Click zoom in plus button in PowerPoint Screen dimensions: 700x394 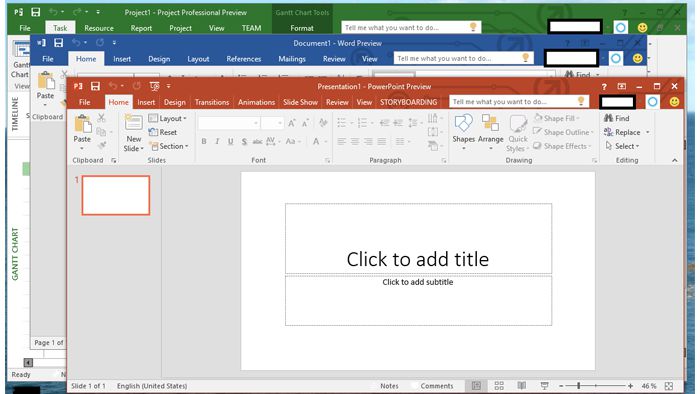(x=630, y=386)
